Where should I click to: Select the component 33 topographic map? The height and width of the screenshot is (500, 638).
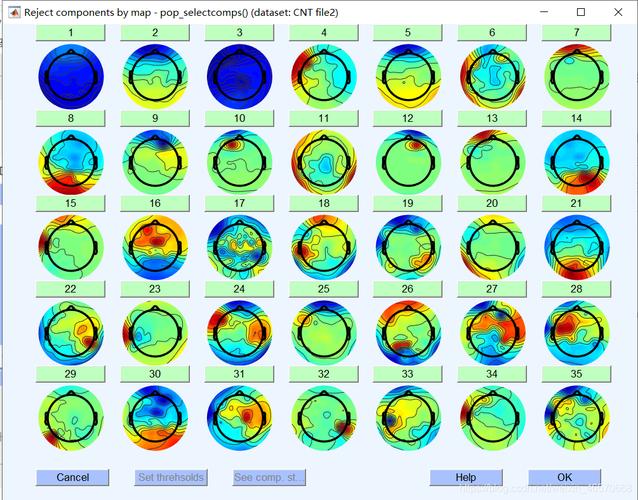point(408,418)
